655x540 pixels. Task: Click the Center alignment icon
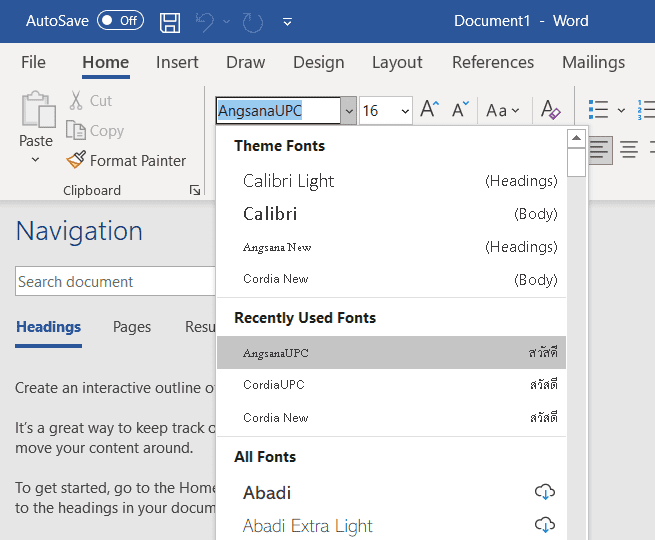pos(629,150)
